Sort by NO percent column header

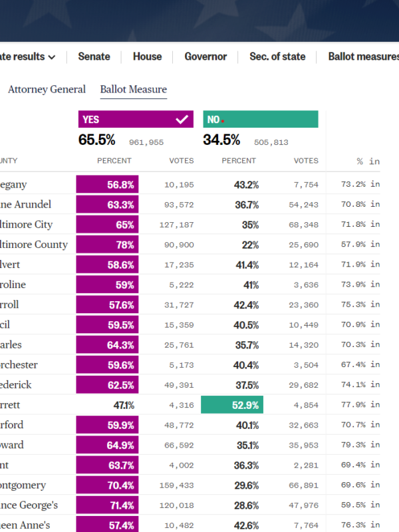239,161
